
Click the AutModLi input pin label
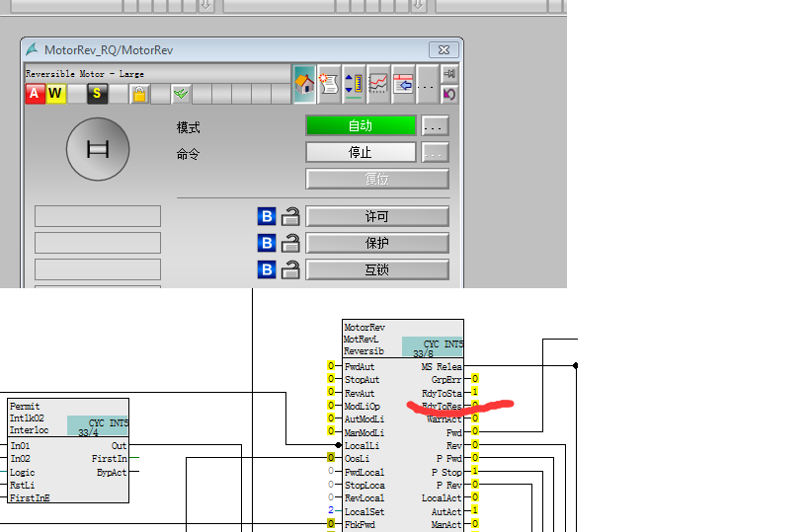[364, 419]
